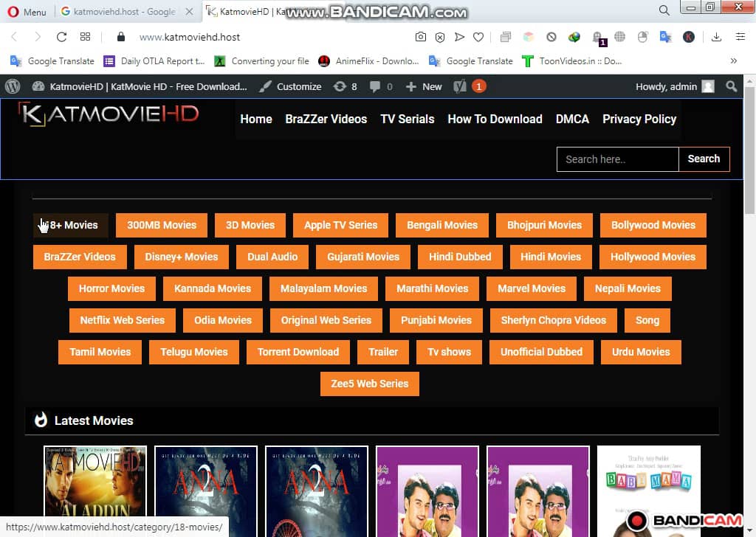Open the Unofficial Dubbed category
Viewport: 756px width, 537px height.
541,352
